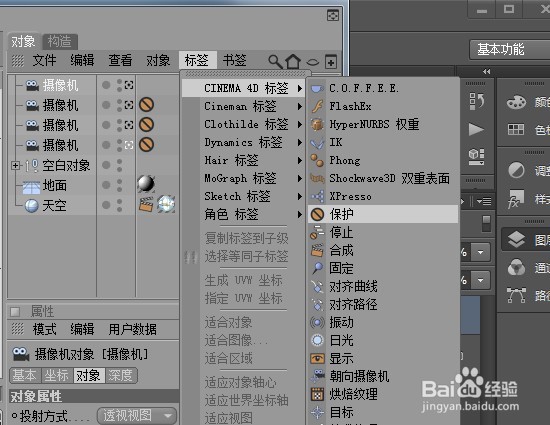The width and height of the screenshot is (550, 425).
Task: Click the play arrow icon in background window
Action: point(476,129)
